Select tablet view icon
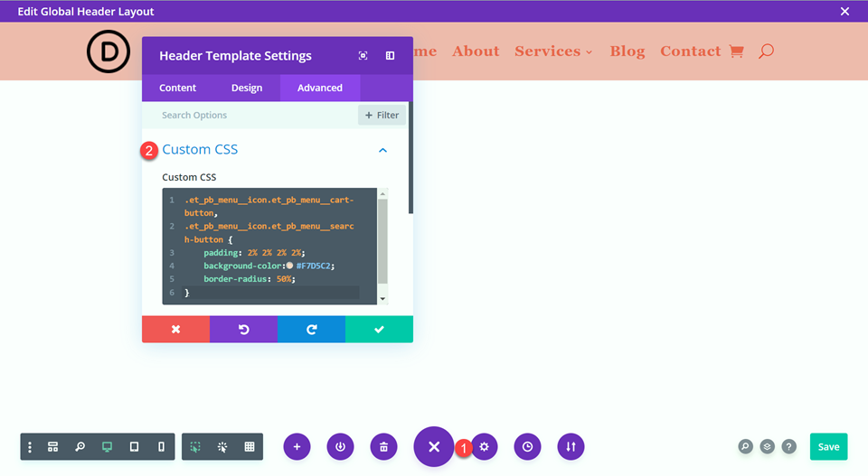This screenshot has height=476, width=868. 134,447
